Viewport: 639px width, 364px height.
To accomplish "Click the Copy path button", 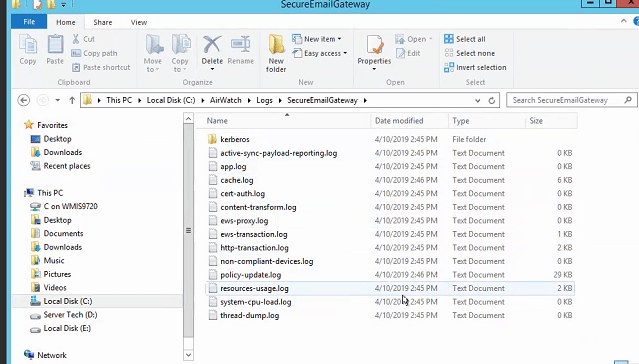I will [x=94, y=53].
